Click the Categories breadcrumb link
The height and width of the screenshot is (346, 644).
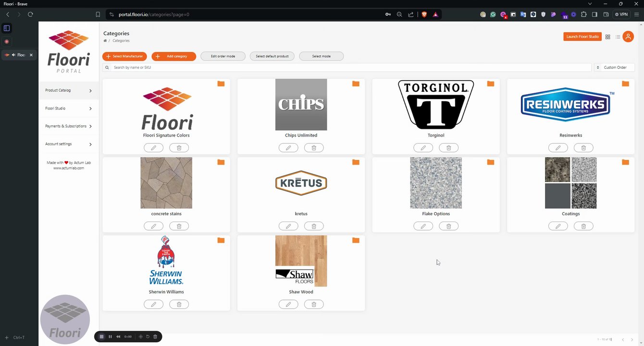pos(121,41)
